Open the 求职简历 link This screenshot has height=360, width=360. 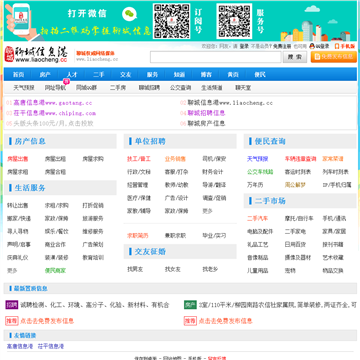pyautogui.click(x=138, y=236)
